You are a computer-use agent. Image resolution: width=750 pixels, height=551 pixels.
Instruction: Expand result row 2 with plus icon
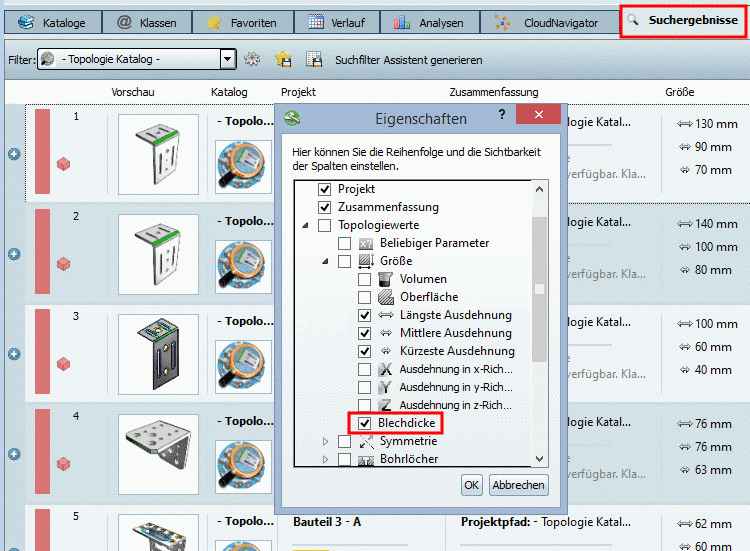14,254
